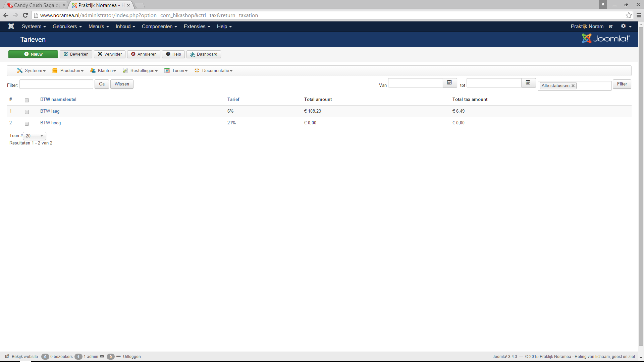Check the BTW laag row checkbox

point(27,112)
